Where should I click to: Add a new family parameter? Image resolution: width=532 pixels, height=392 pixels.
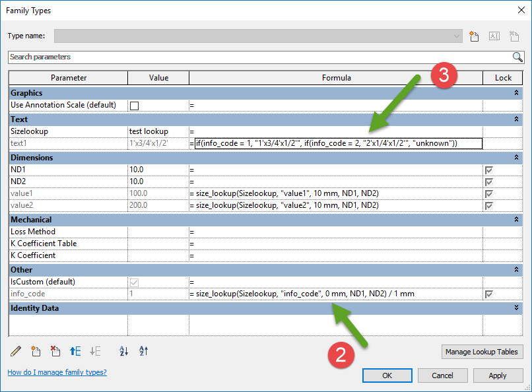(x=37, y=352)
